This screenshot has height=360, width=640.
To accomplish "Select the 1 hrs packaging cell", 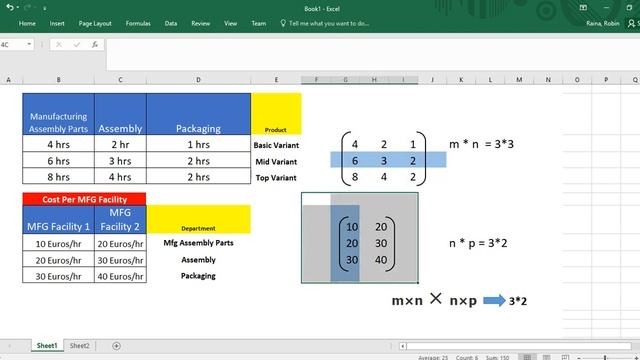I will [x=198, y=144].
